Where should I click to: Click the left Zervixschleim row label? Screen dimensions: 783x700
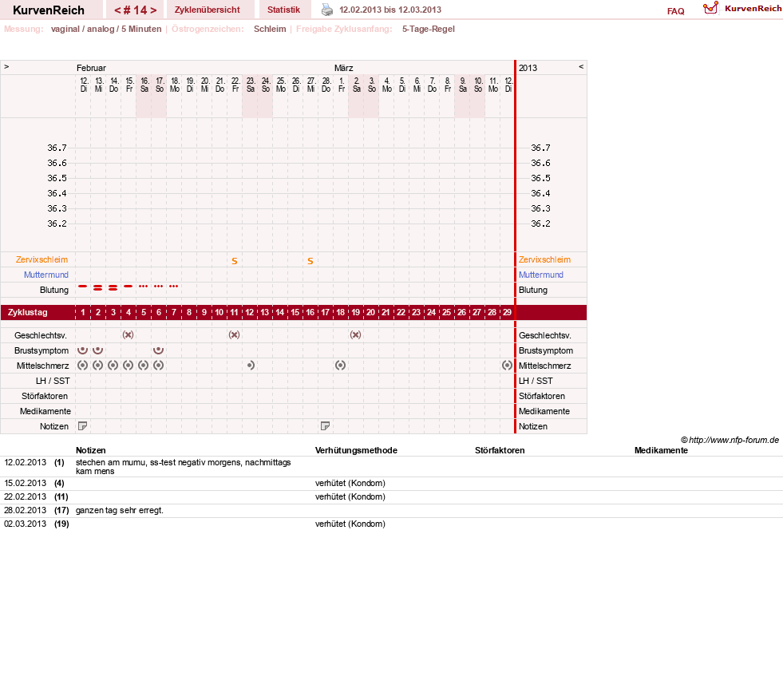click(42, 259)
